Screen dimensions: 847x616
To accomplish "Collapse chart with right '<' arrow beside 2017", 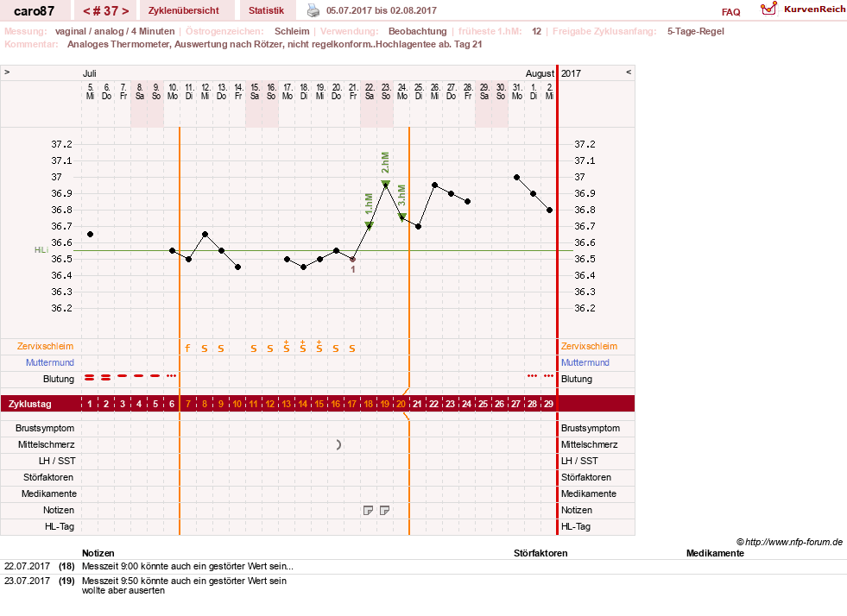I will (x=629, y=72).
